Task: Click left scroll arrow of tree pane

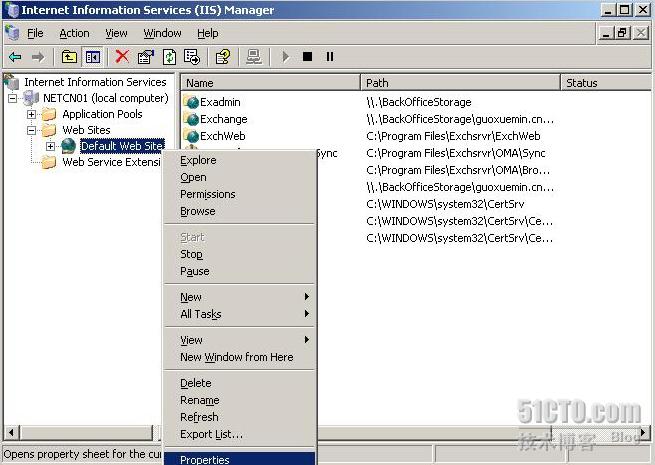Action: [x=11, y=433]
